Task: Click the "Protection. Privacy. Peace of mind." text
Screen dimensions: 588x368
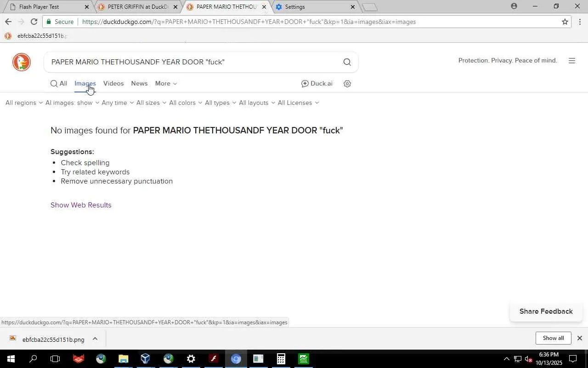Action: click(x=508, y=61)
